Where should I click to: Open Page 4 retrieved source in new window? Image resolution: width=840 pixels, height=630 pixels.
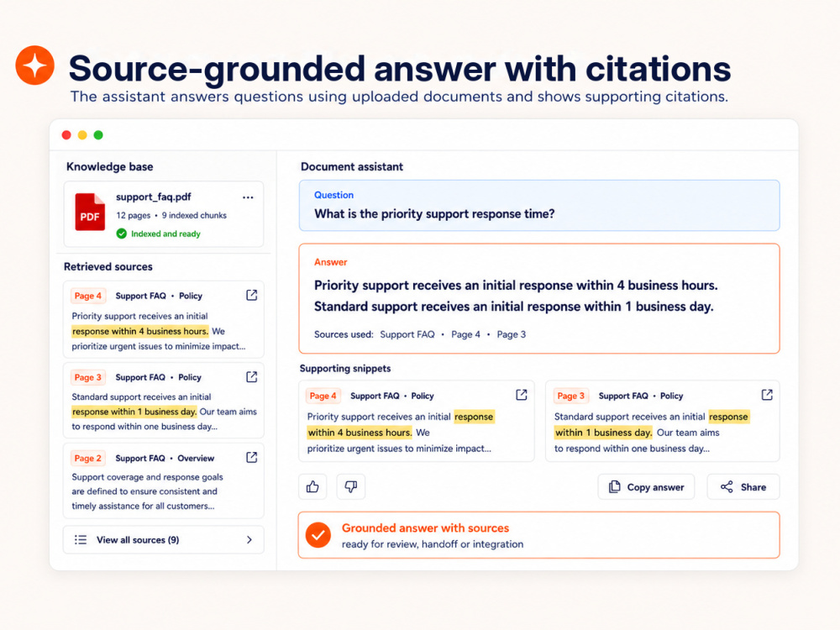[252, 295]
